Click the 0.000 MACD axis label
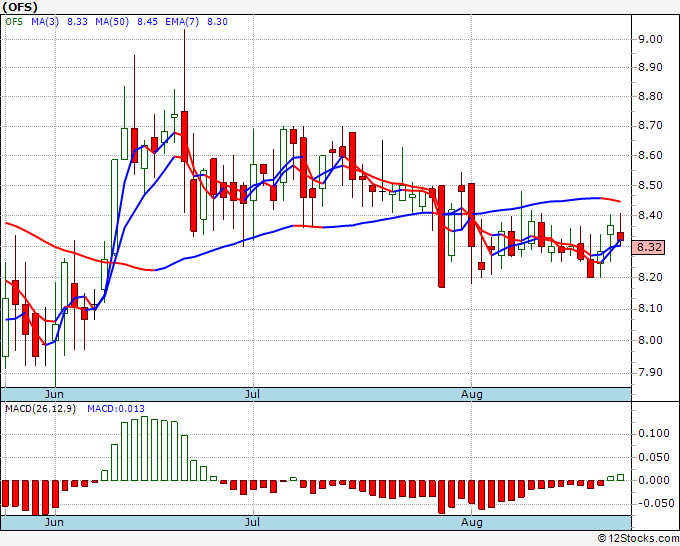Screen dimensions: 680x546 pyautogui.click(x=654, y=480)
